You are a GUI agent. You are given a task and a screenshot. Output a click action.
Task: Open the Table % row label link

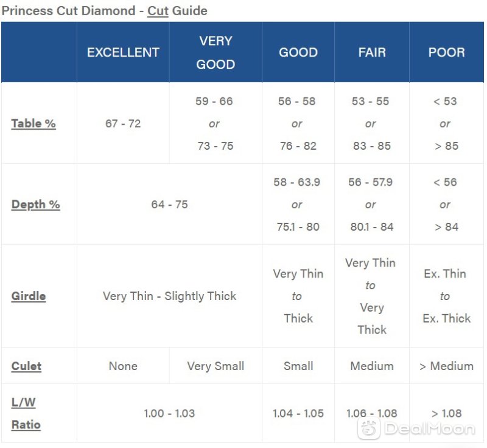point(33,123)
